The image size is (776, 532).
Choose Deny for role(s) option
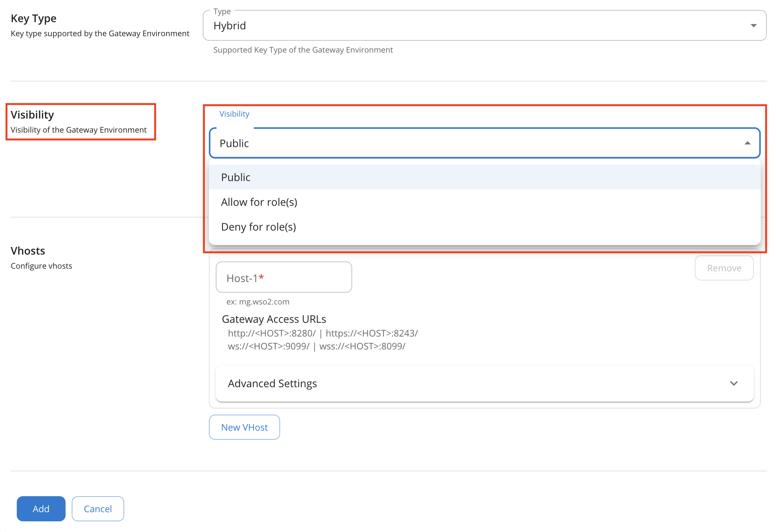tap(258, 227)
